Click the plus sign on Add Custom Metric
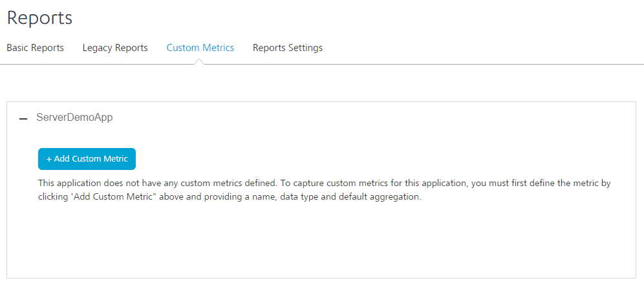The width and height of the screenshot is (644, 285). [49, 159]
